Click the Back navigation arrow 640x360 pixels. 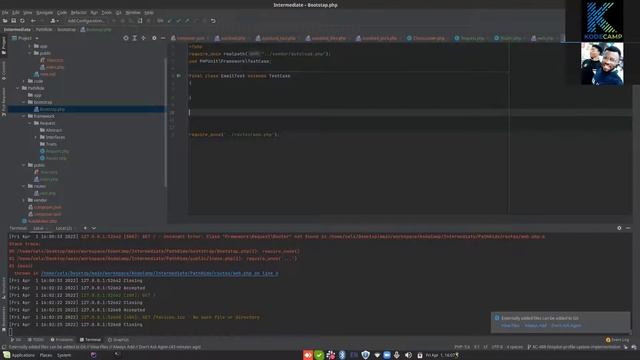(x=33, y=21)
